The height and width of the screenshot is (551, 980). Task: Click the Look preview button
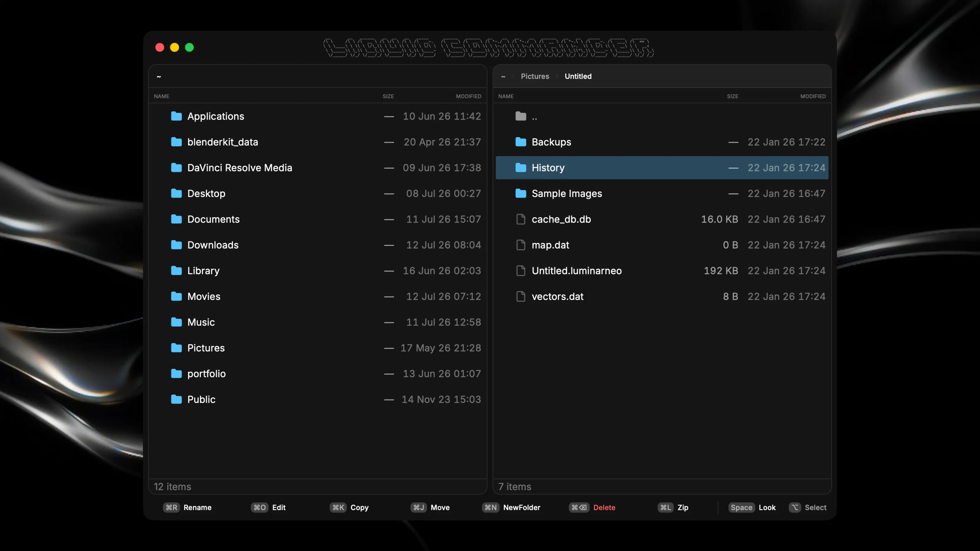tap(752, 507)
